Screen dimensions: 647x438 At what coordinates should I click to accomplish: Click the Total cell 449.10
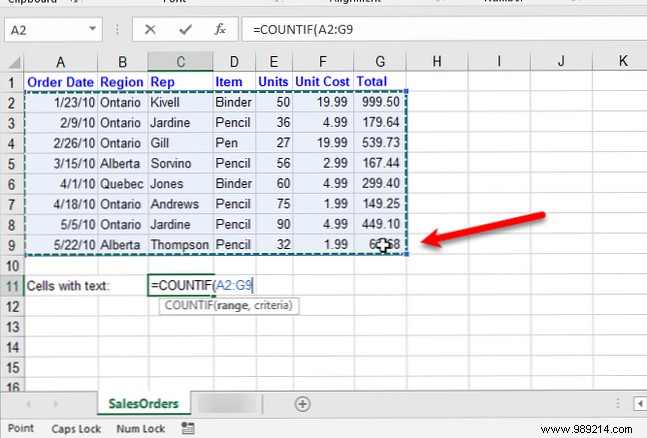[380, 225]
